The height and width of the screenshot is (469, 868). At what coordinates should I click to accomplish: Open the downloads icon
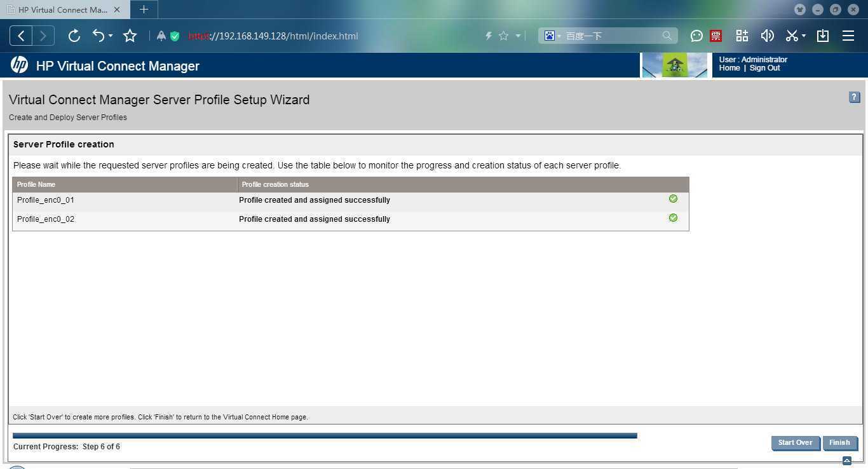tap(823, 36)
